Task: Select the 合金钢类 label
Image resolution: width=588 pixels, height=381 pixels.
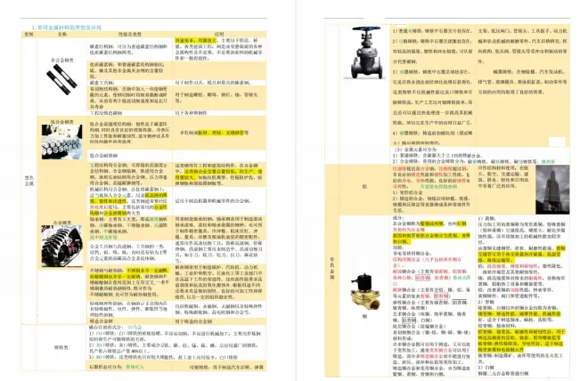Action: 62,223
